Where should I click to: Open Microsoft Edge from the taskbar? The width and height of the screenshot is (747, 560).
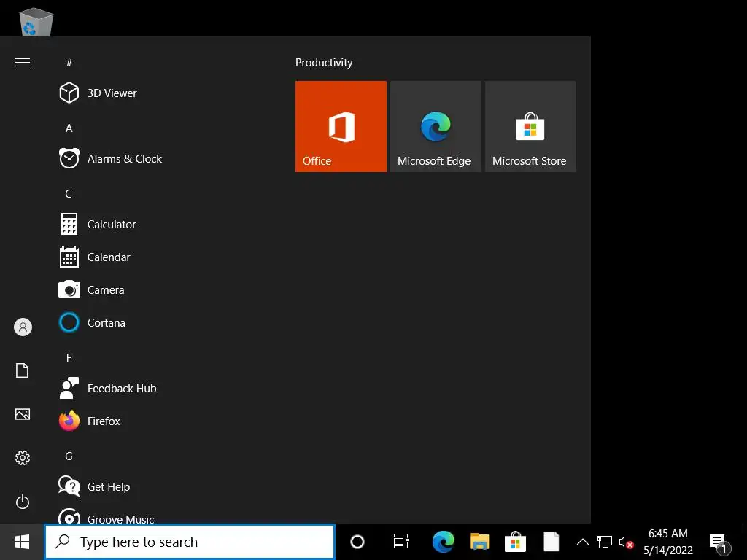443,542
